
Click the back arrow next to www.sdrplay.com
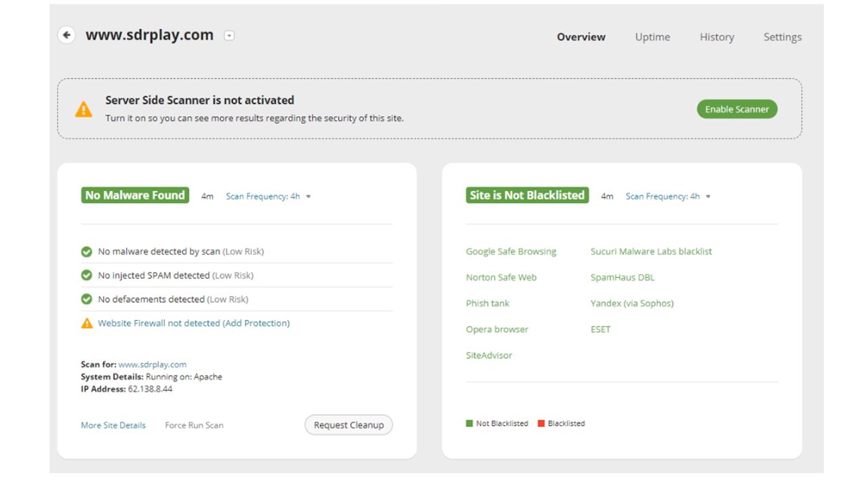[x=66, y=35]
